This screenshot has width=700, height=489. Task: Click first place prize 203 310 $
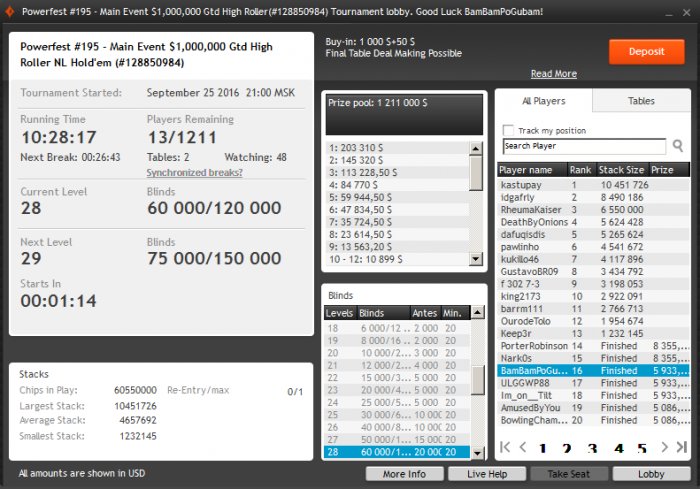[397, 148]
